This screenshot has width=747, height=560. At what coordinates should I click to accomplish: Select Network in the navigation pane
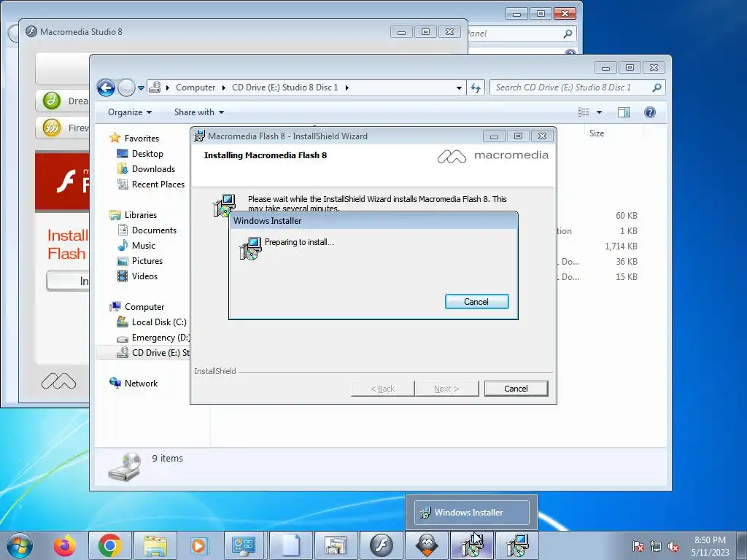(141, 384)
